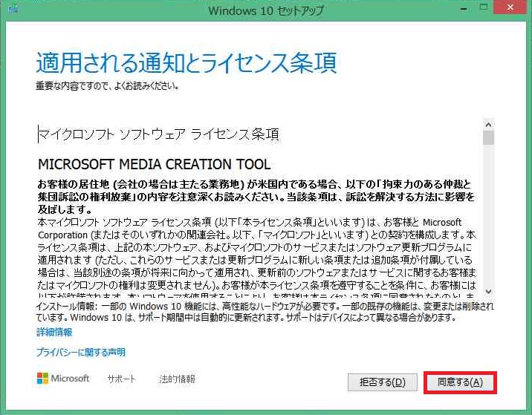Open the サポート link

(x=121, y=379)
